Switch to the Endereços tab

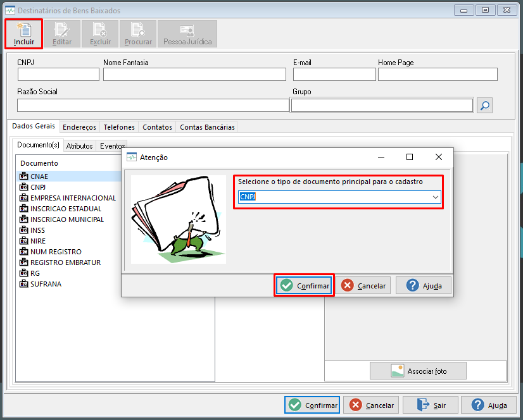[79, 127]
